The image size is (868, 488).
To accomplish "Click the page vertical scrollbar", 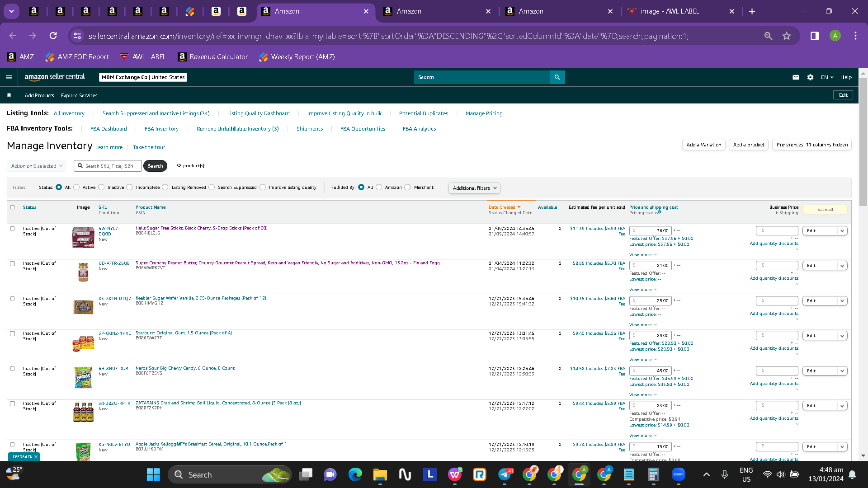I will point(863,142).
